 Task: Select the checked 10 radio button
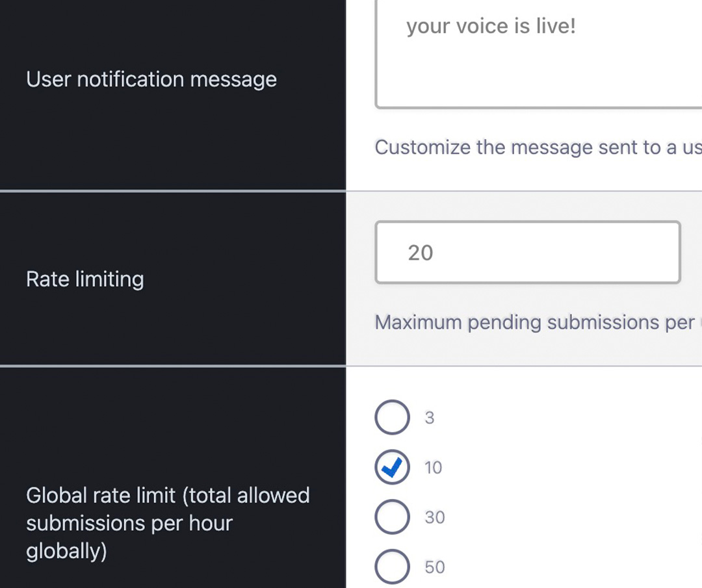[x=392, y=468]
